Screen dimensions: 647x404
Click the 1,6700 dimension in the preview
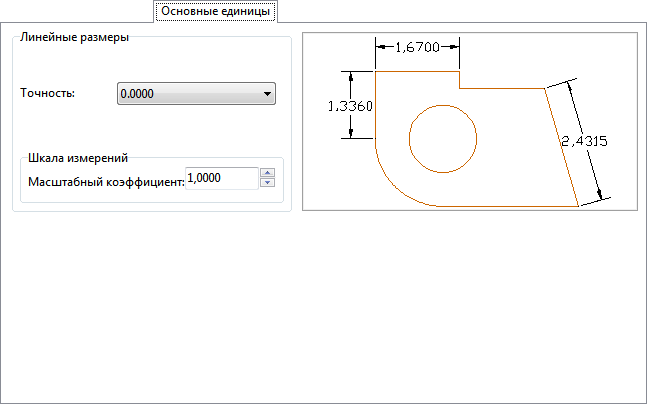[x=417, y=47]
